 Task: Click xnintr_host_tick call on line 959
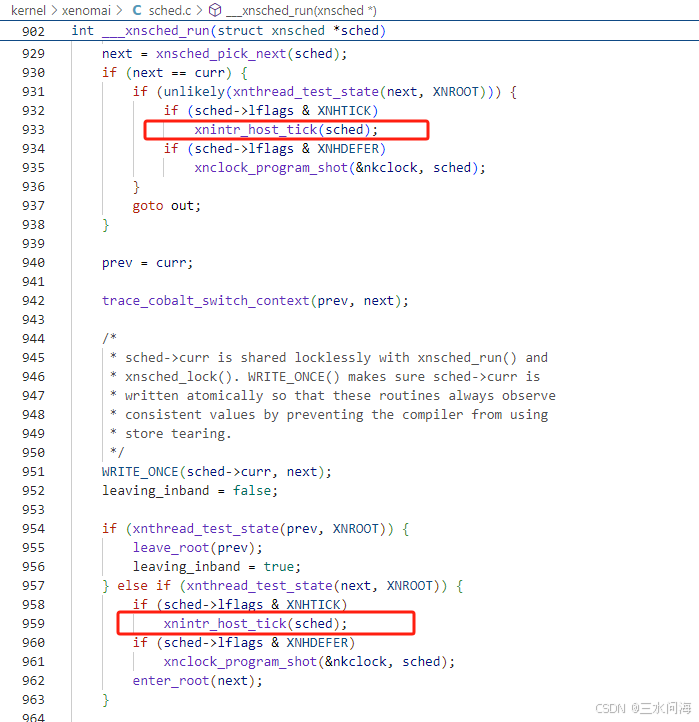coord(255,623)
